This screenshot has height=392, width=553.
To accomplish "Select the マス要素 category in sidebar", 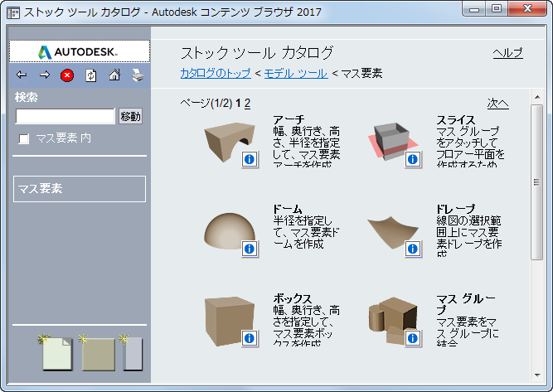I will coord(80,189).
